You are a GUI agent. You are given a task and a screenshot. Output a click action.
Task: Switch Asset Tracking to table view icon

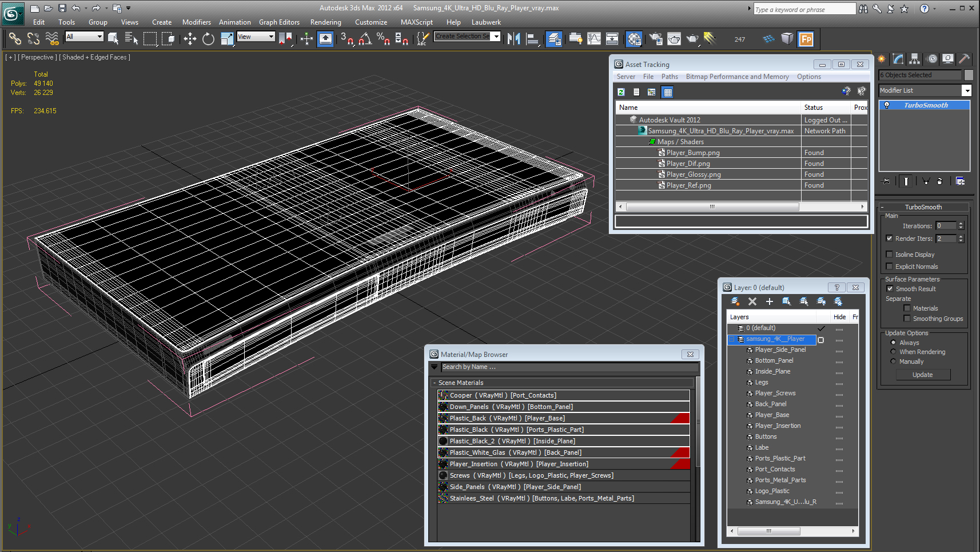pos(667,92)
